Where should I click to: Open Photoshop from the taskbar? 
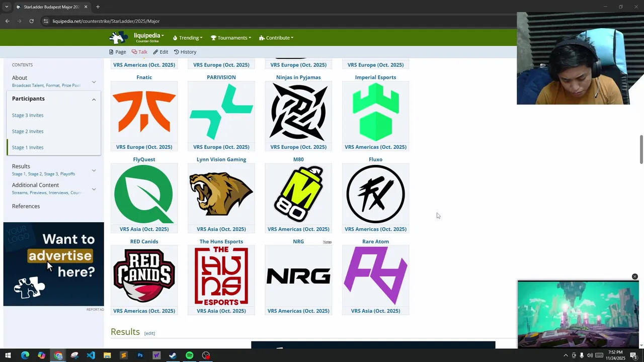[x=140, y=355]
